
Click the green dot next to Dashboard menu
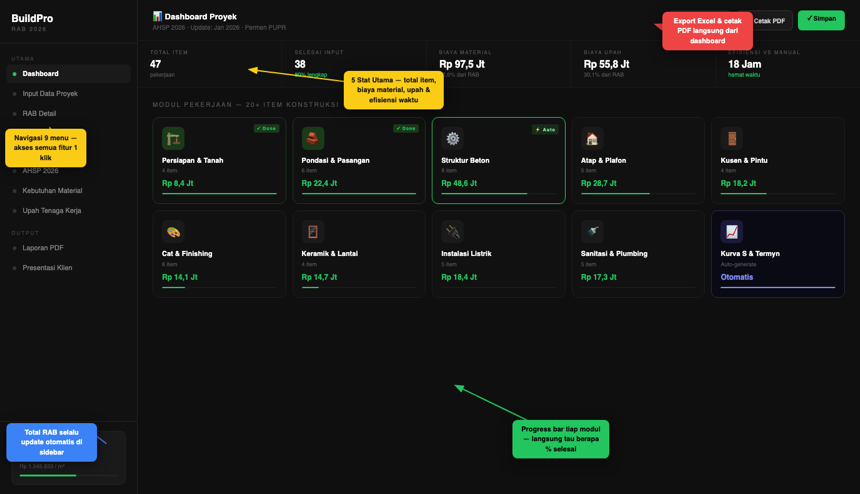[14, 74]
